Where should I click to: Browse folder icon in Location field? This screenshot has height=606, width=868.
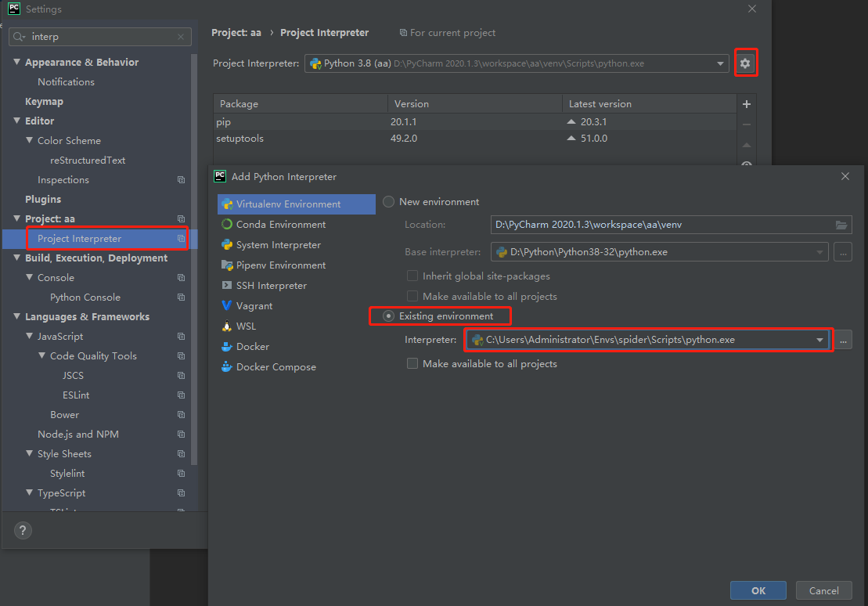841,225
